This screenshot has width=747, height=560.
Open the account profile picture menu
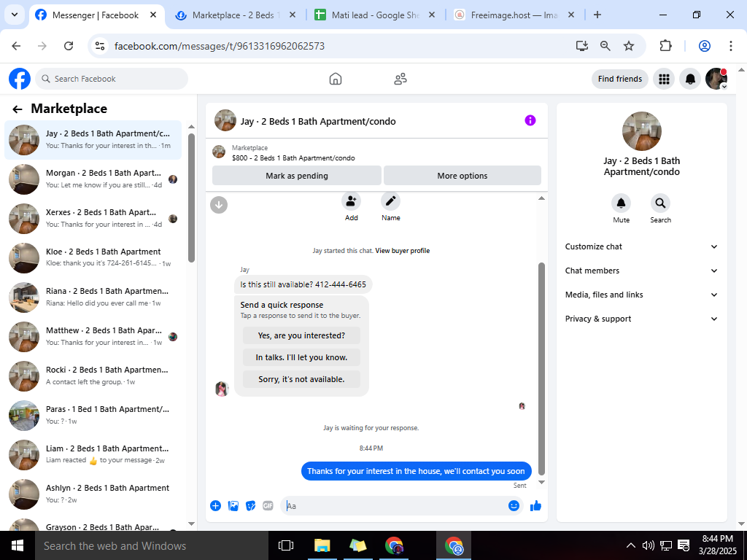[x=716, y=79]
